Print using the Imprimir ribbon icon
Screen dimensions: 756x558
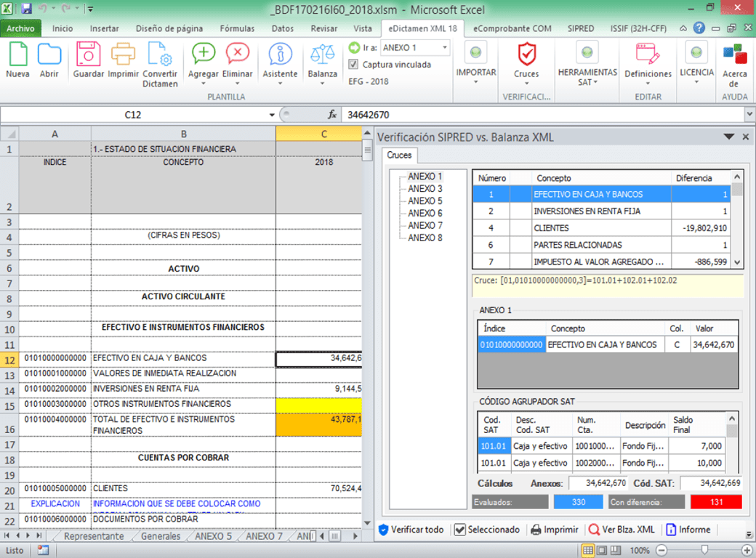pos(123,54)
